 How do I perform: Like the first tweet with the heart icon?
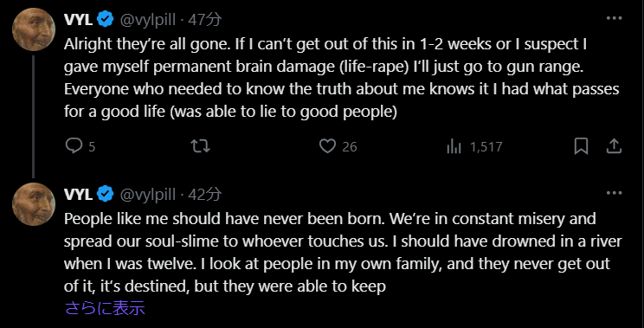[x=327, y=146]
